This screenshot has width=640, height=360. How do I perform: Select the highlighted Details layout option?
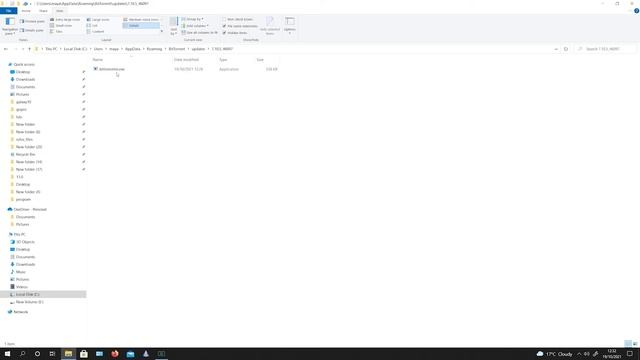click(141, 25)
